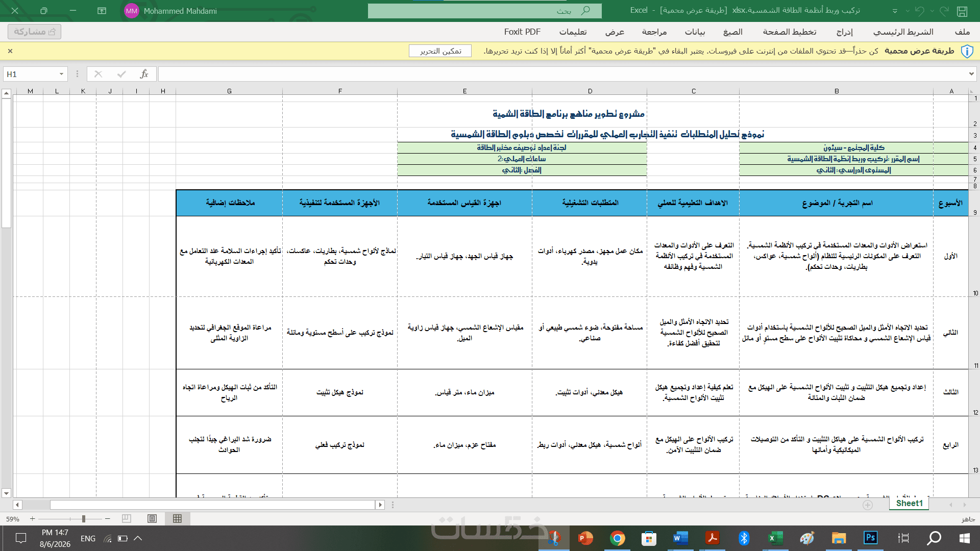Select the Sheet1 worksheet tab
980x551 pixels.
(909, 504)
